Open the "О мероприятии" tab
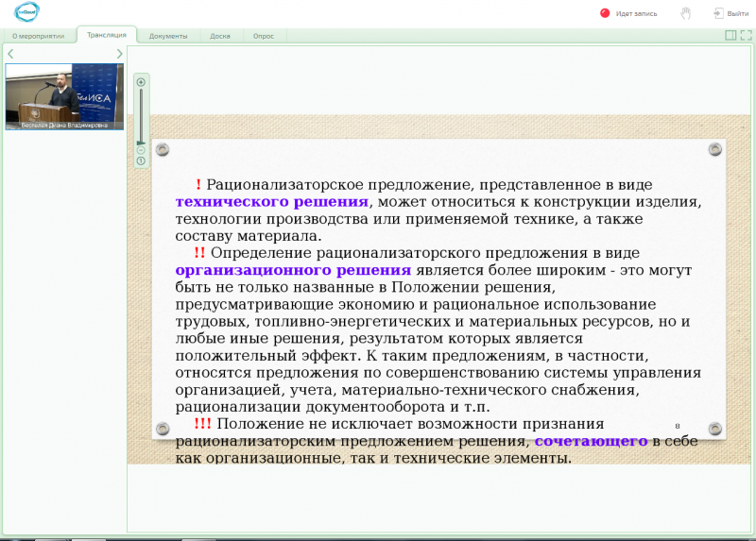Image resolution: width=756 pixels, height=541 pixels. click(38, 36)
